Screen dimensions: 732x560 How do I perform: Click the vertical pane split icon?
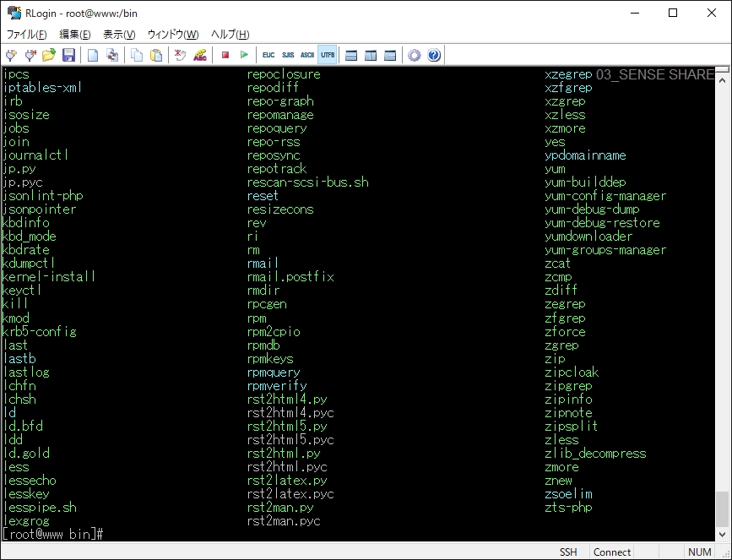[371, 55]
